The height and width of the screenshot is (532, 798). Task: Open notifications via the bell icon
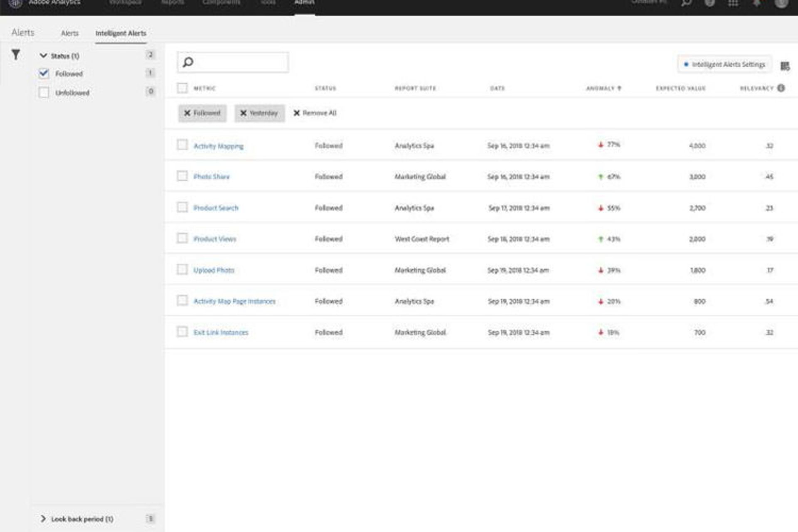[756, 3]
